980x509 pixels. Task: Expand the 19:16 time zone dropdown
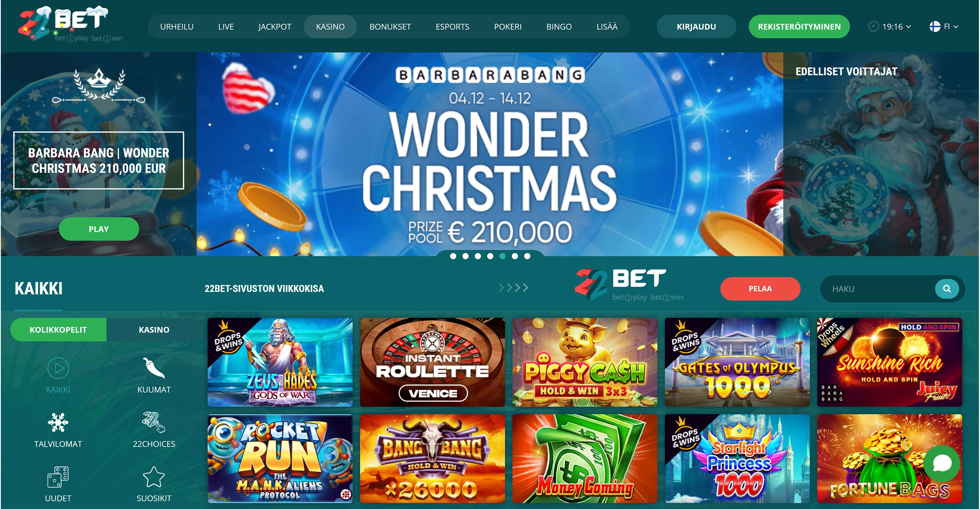coord(890,27)
